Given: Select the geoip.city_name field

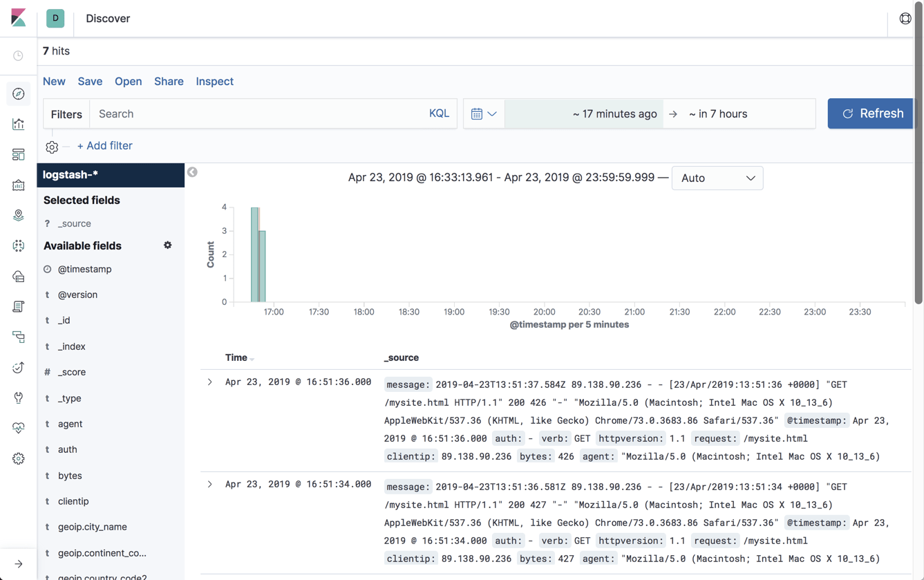Looking at the screenshot, I should click(92, 527).
